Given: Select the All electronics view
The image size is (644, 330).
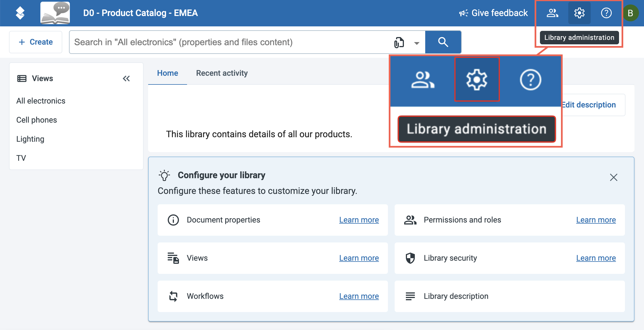Looking at the screenshot, I should (x=41, y=101).
